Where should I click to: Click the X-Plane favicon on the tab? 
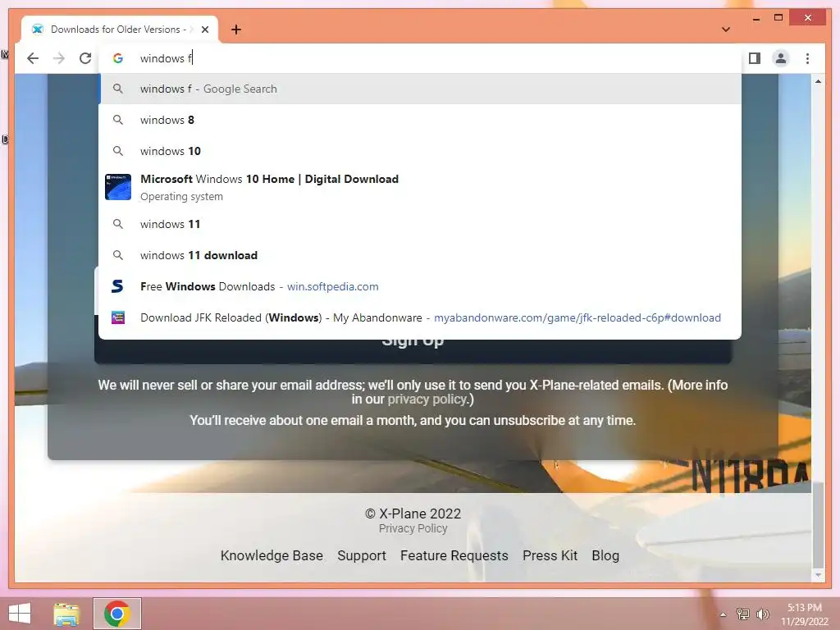click(38, 30)
